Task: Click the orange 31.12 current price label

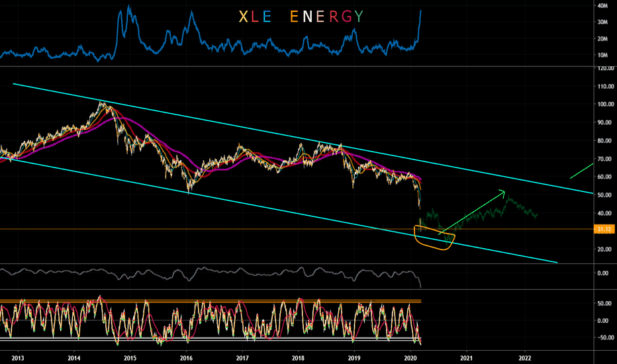Action: [x=604, y=229]
